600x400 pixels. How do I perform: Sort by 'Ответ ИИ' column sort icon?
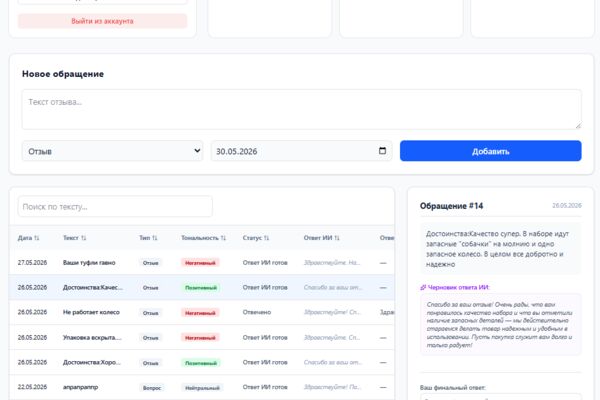pyautogui.click(x=337, y=238)
